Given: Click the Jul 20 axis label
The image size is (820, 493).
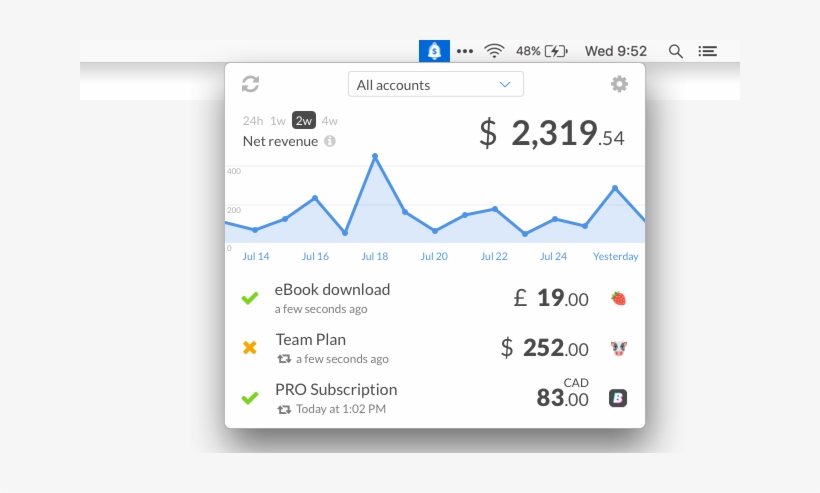Looking at the screenshot, I should [434, 256].
